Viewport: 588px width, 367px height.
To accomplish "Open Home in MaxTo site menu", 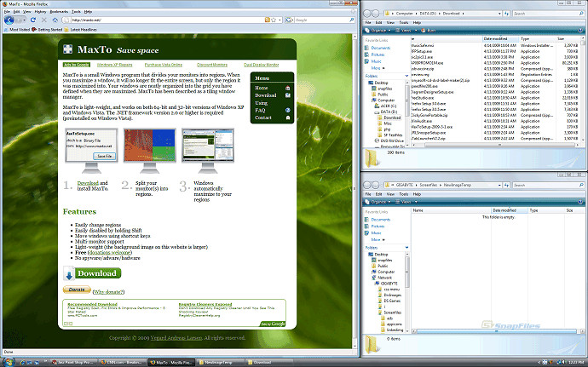I will point(262,88).
